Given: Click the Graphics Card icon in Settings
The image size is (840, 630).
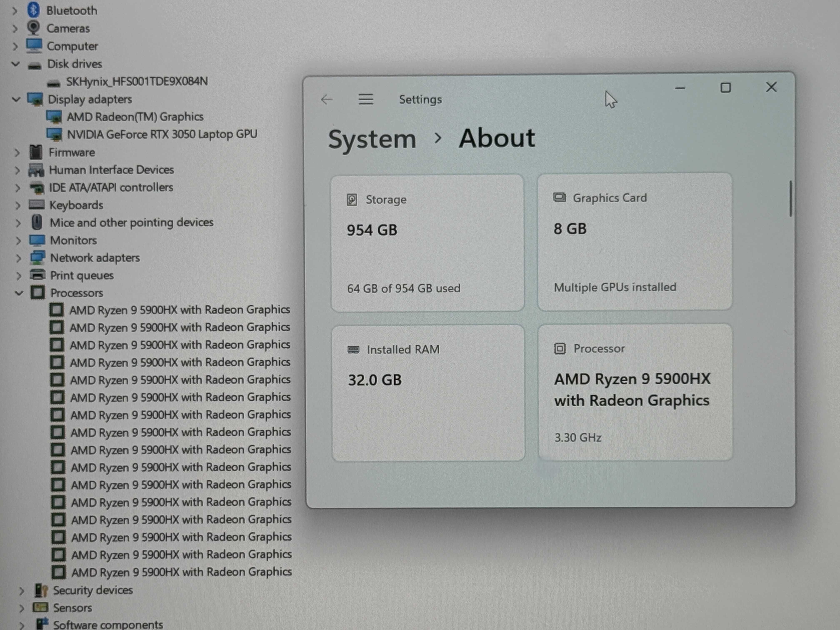Looking at the screenshot, I should (x=559, y=197).
